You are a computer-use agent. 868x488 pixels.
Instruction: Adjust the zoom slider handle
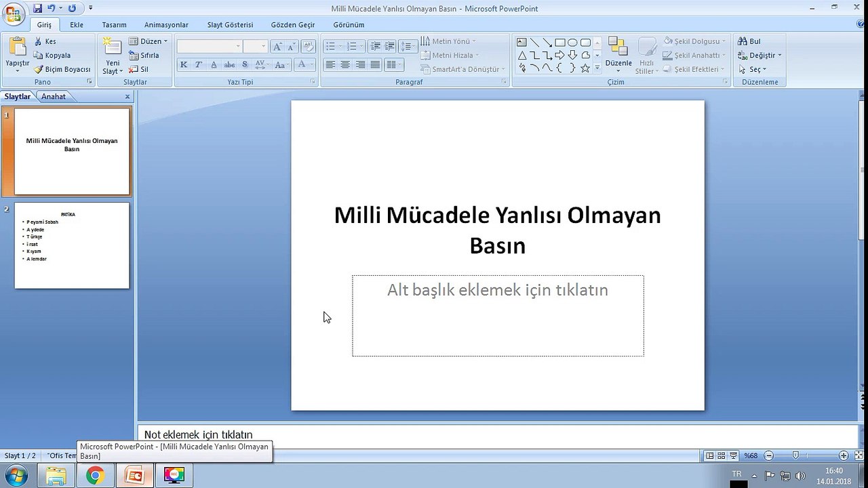(x=795, y=456)
